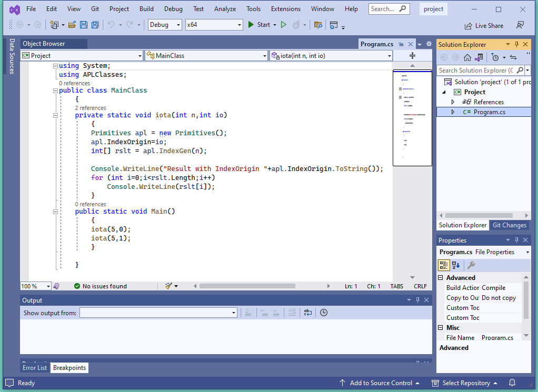Open the 'Show output from' combo box

(158, 313)
